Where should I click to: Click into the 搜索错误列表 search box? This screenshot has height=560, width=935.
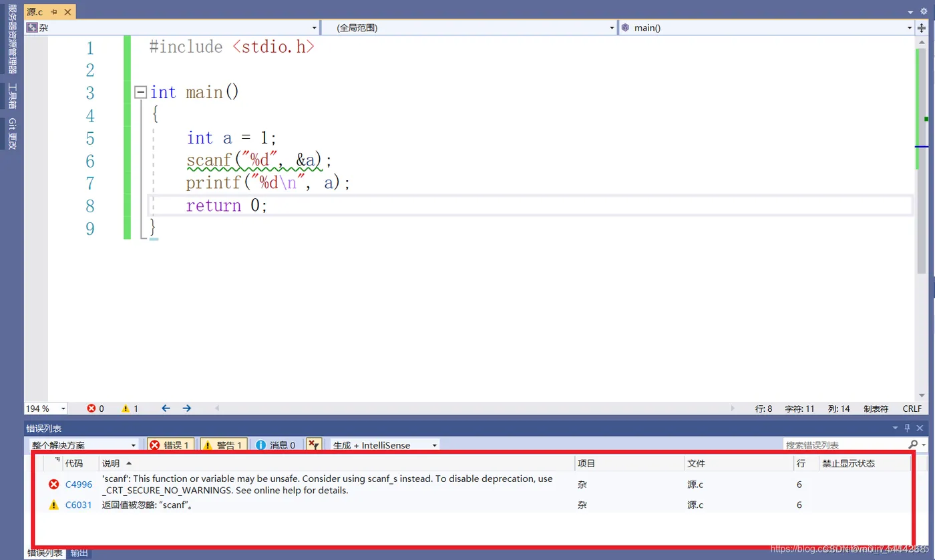(x=844, y=445)
